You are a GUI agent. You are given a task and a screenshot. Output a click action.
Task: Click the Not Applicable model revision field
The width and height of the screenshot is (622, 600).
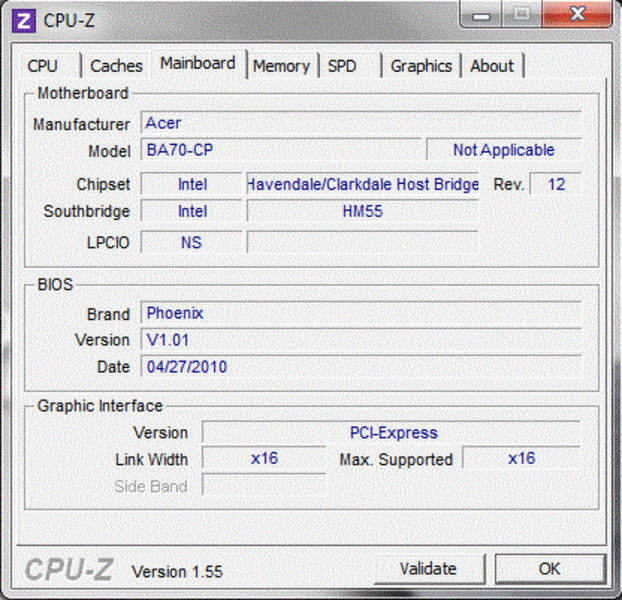(504, 150)
